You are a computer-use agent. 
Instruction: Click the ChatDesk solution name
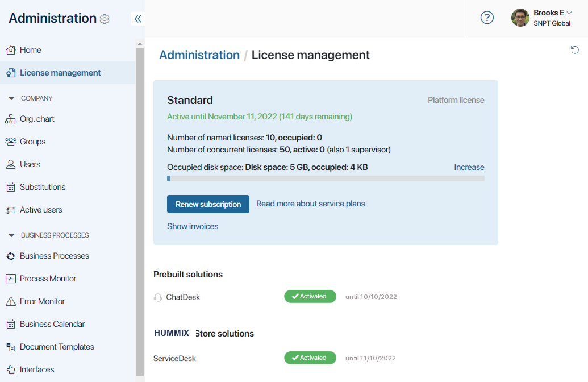tap(183, 297)
